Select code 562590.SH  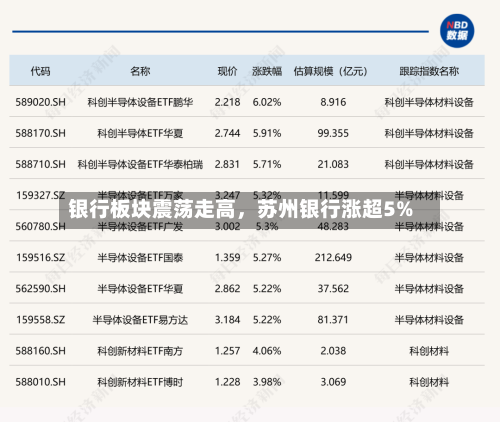coord(40,289)
